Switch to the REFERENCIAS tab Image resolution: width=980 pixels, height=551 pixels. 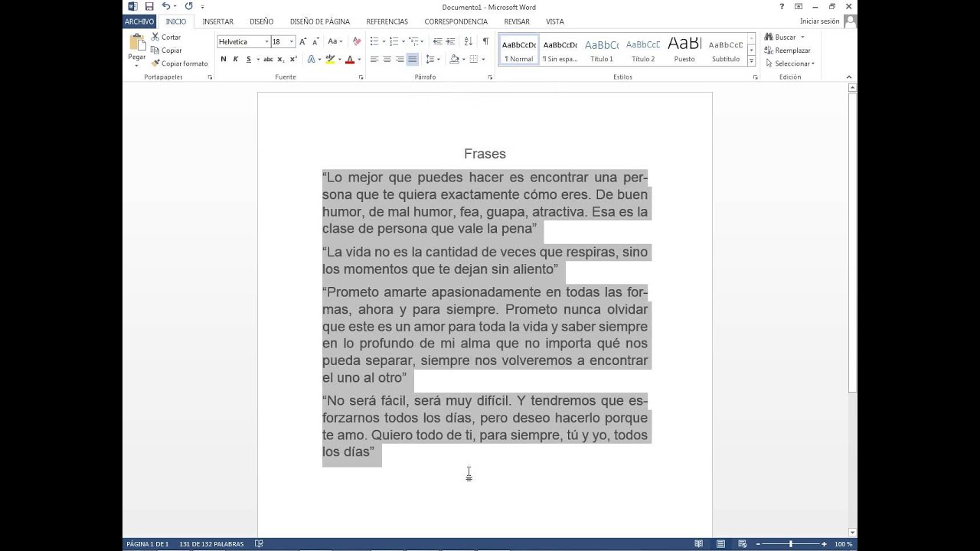(387, 21)
